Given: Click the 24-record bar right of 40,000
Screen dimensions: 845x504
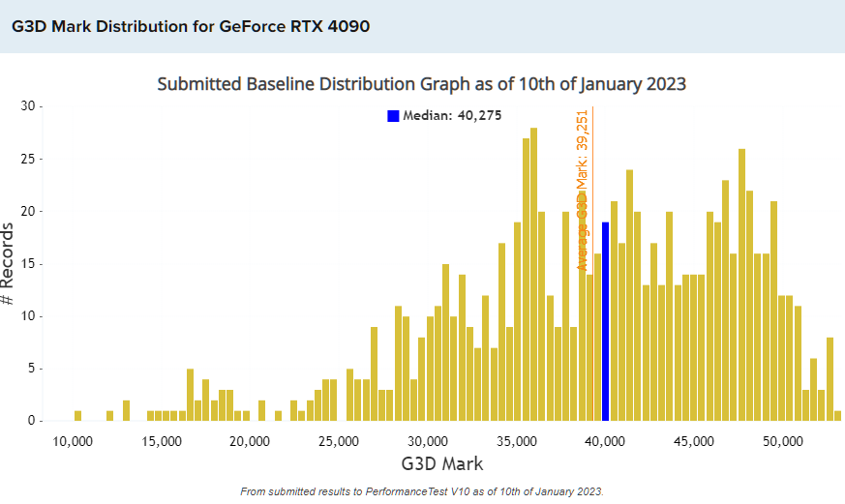Looking at the screenshot, I should [629, 295].
